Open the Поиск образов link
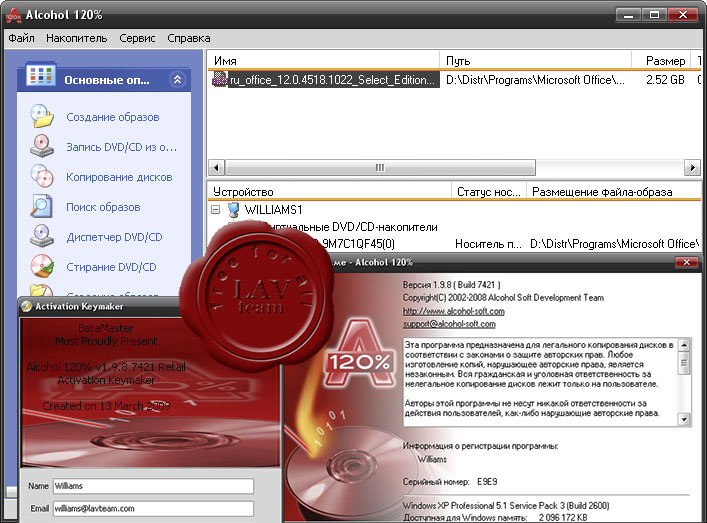The height and width of the screenshot is (523, 707). (x=103, y=207)
